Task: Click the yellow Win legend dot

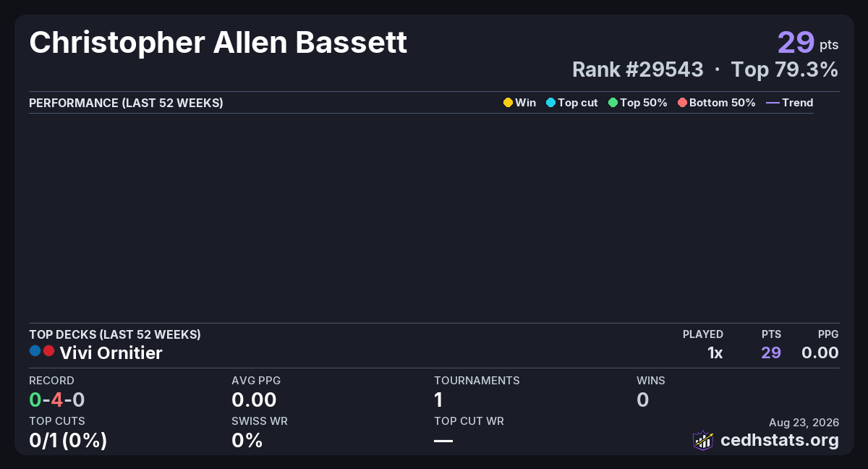Action: pos(508,103)
